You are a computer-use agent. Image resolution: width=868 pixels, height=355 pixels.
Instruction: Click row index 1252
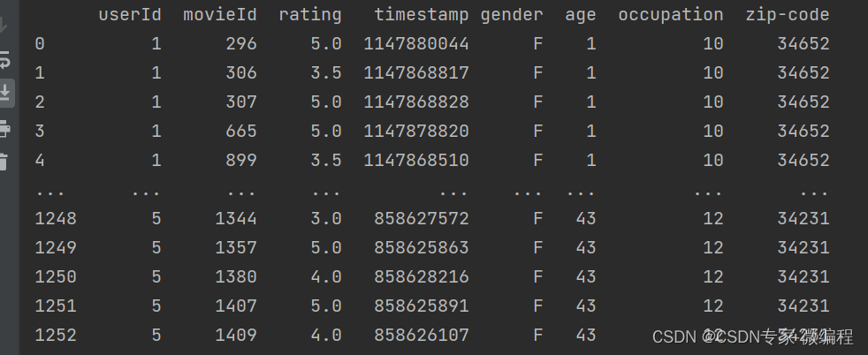56,335
